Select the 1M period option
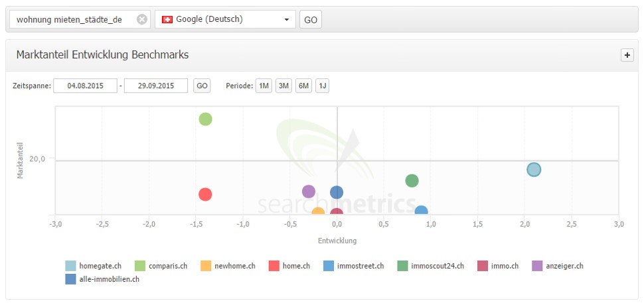644x305 pixels. 264,86
